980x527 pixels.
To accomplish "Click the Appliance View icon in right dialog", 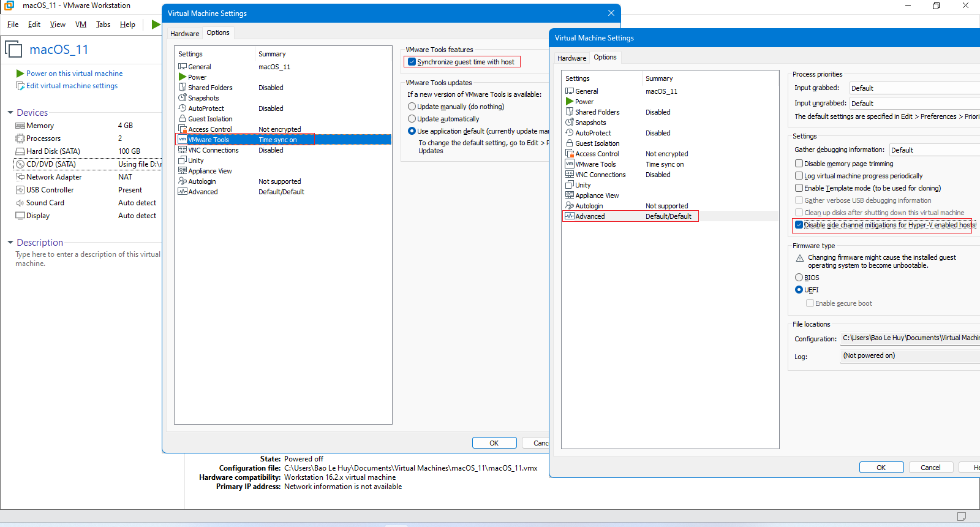I will click(570, 195).
